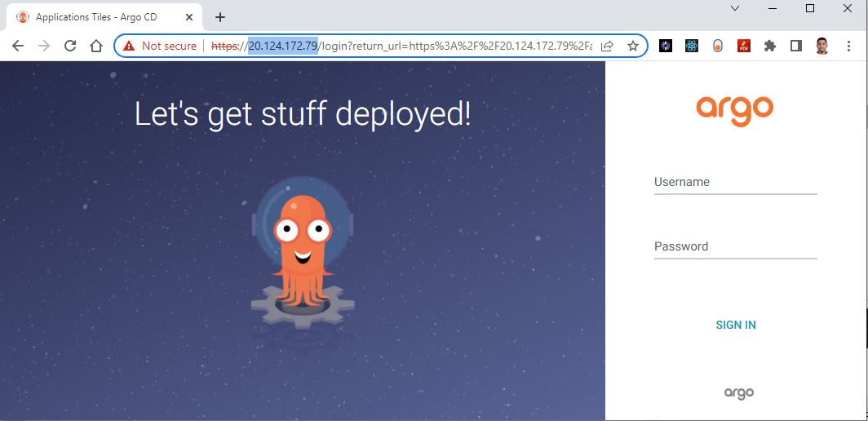Open the colorful pinwheel extension icon
The width and height of the screenshot is (868, 421).
666,46
